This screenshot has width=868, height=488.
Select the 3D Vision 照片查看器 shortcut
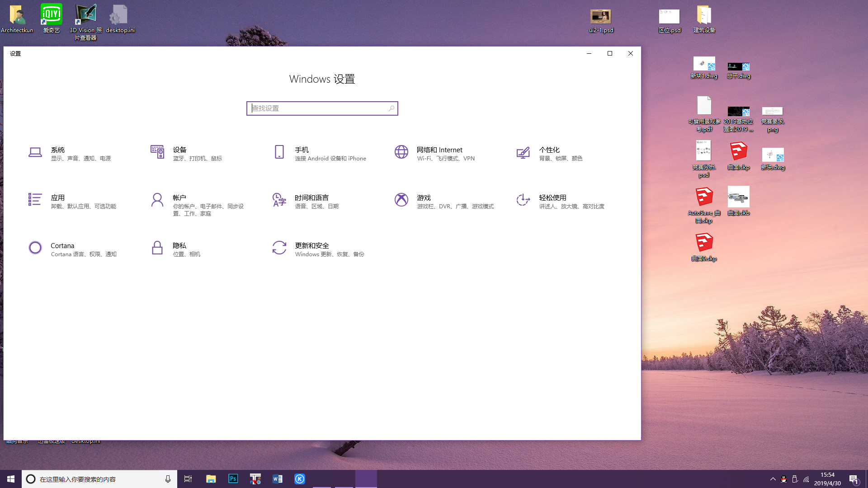point(85,22)
